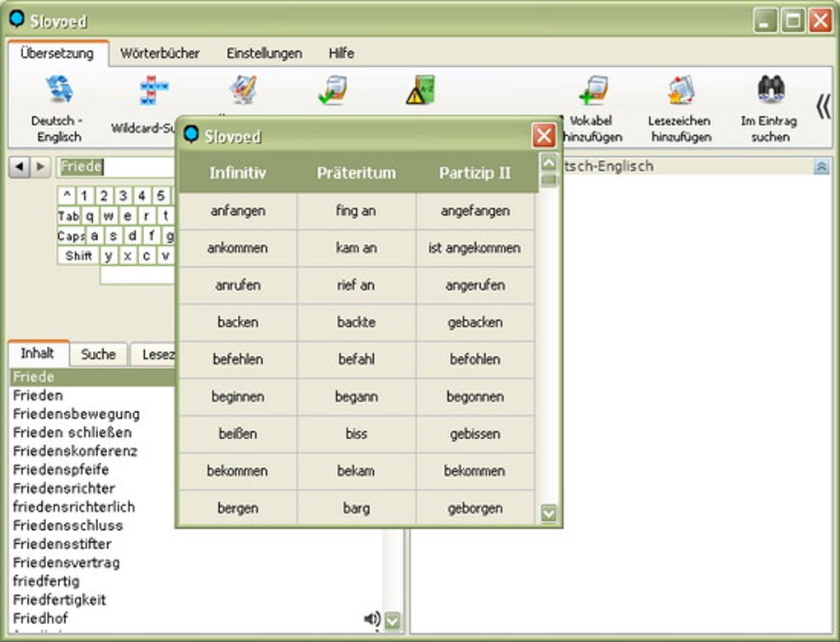Select Frieden in the word list
The height and width of the screenshot is (642, 840).
click(38, 396)
